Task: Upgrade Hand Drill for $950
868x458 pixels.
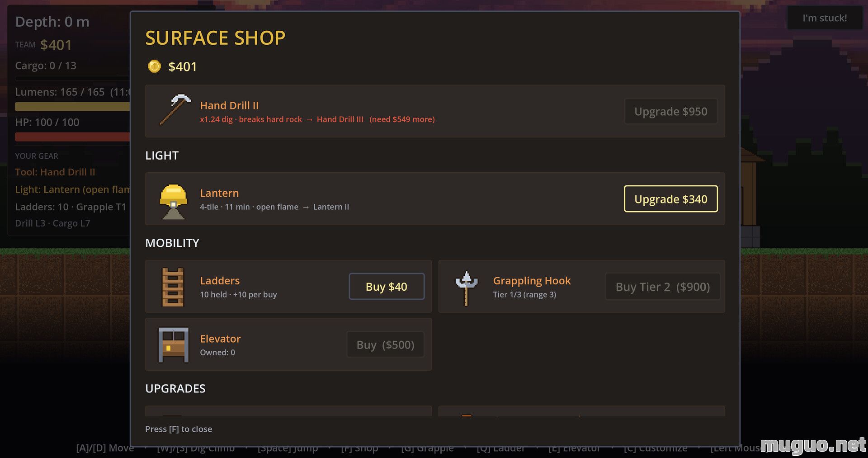Action: click(x=670, y=111)
